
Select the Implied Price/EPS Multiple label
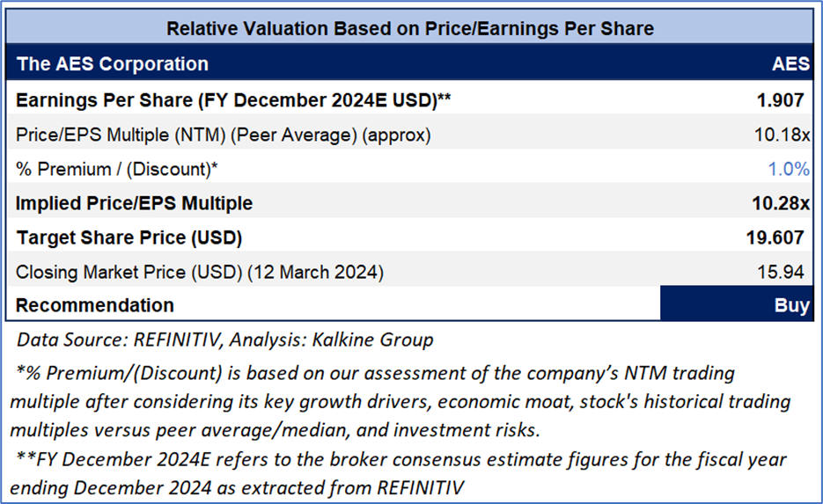click(x=134, y=203)
